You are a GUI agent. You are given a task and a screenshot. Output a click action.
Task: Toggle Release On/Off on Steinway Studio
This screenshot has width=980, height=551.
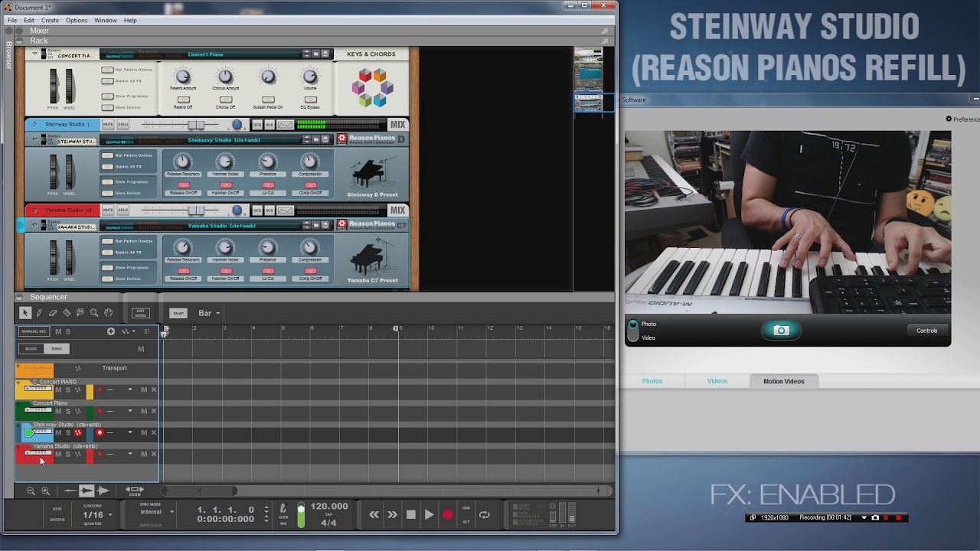tap(183, 185)
